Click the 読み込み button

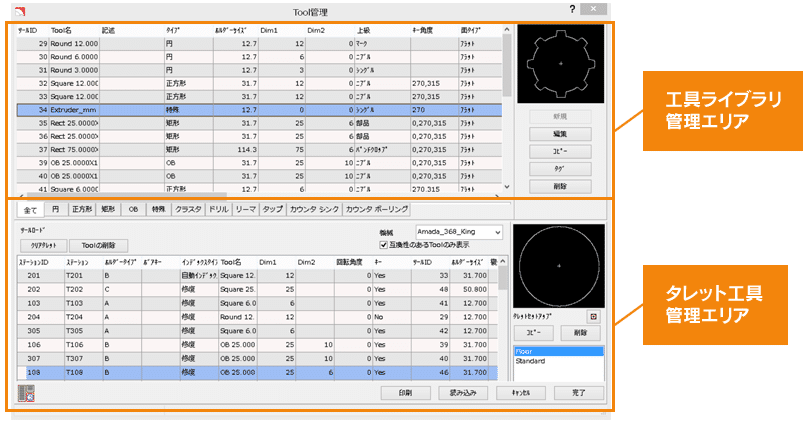click(x=463, y=393)
